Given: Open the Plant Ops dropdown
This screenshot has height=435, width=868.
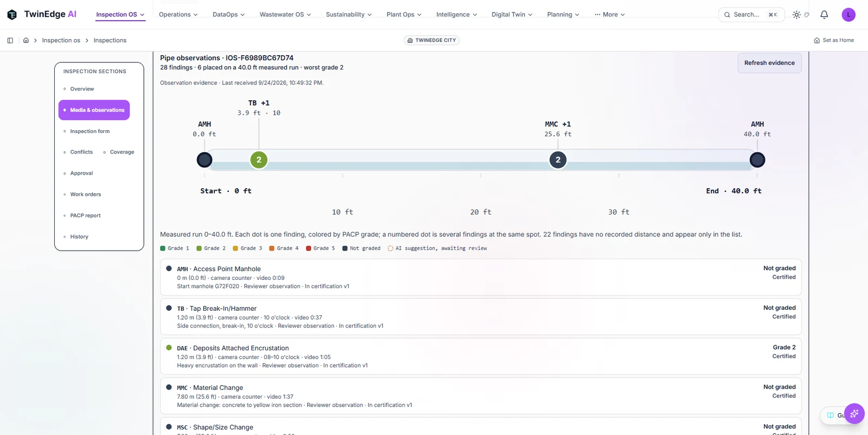Looking at the screenshot, I should click(x=404, y=15).
